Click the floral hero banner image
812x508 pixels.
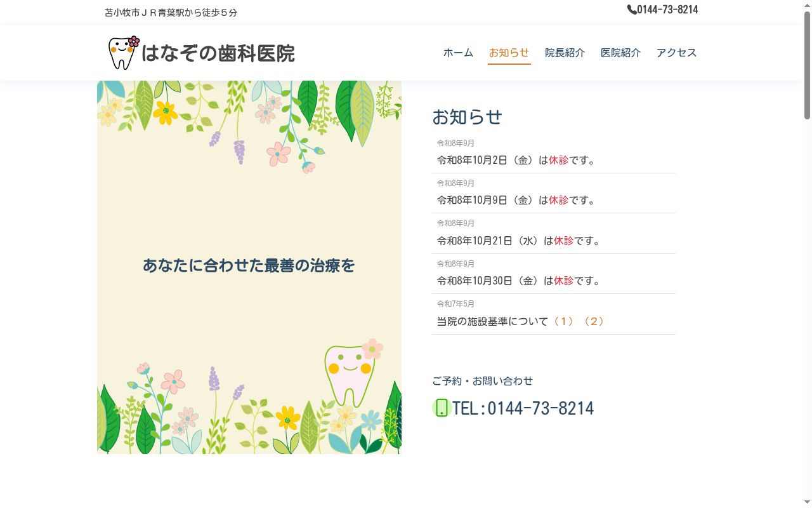249,267
